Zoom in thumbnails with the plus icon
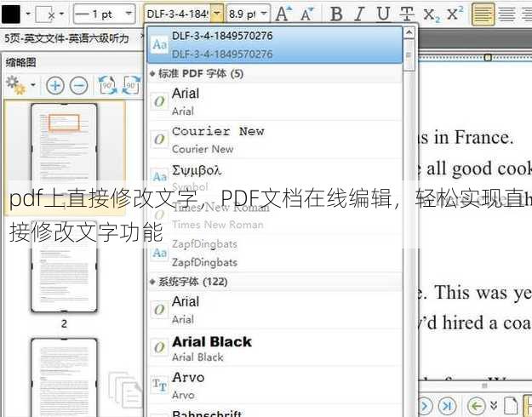 point(55,85)
